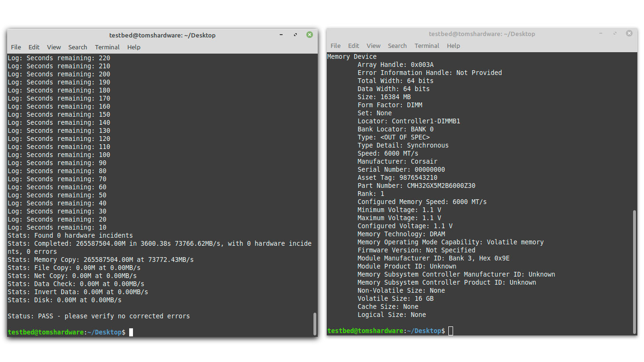Click 'Type Detail: Synchronous' line
Screen dimensions: 644x362
403,145
